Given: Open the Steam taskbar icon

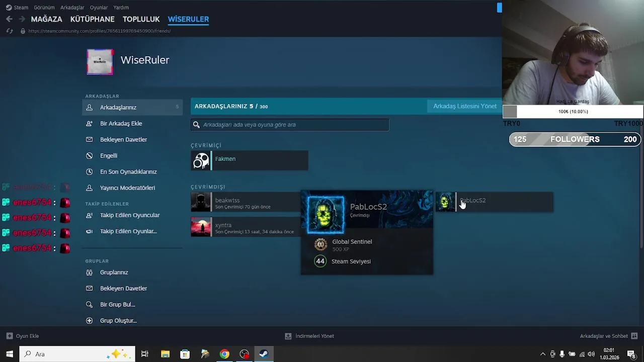Looking at the screenshot, I should coord(264,354).
